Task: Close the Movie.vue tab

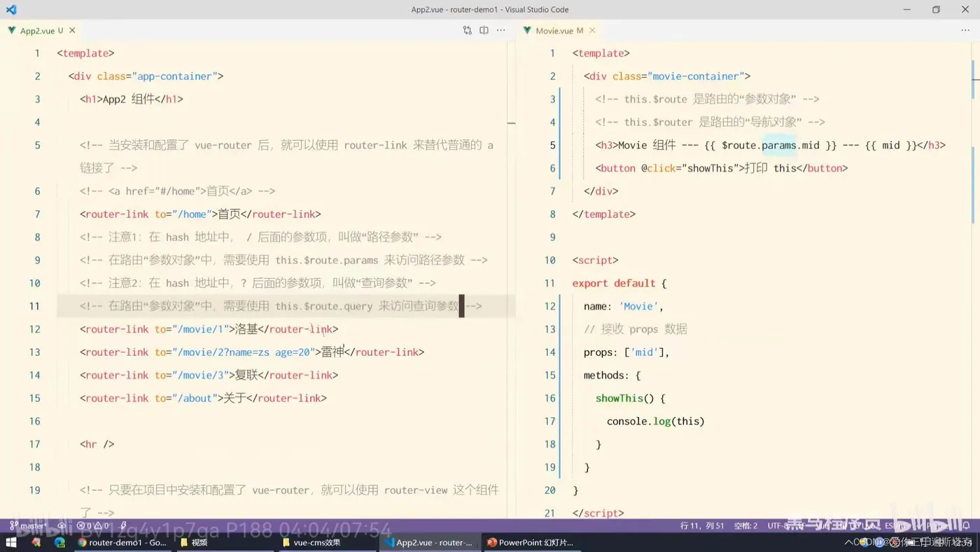Action: (592, 31)
